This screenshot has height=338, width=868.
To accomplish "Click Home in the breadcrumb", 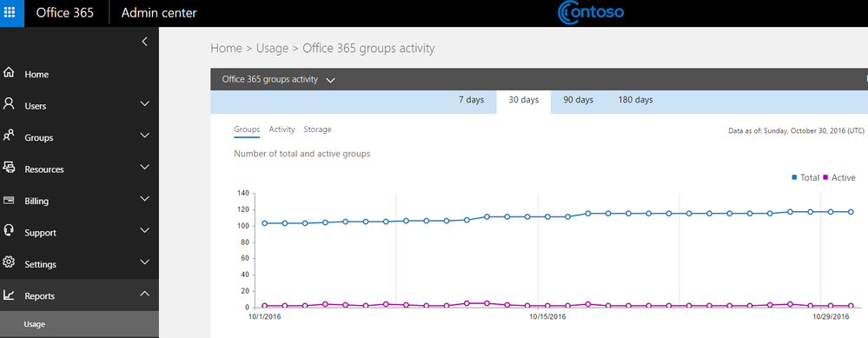I will point(227,49).
